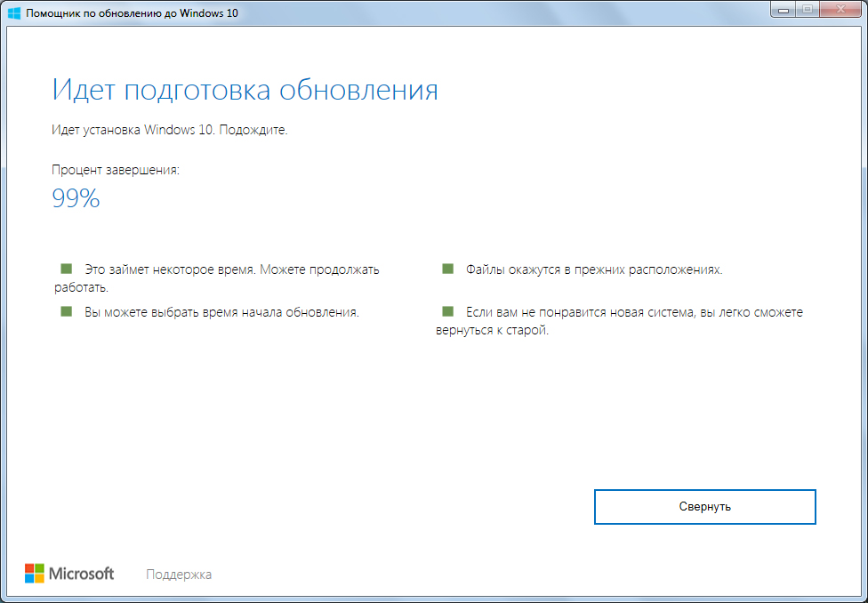Click the title Помощник по обновлению до Windows 10
Image resolution: width=868 pixels, height=603 pixels.
133,12
